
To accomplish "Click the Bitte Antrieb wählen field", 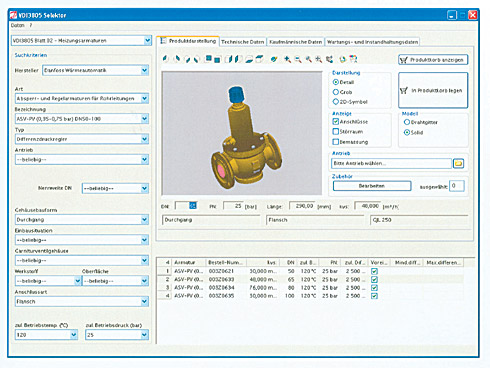I will point(392,163).
